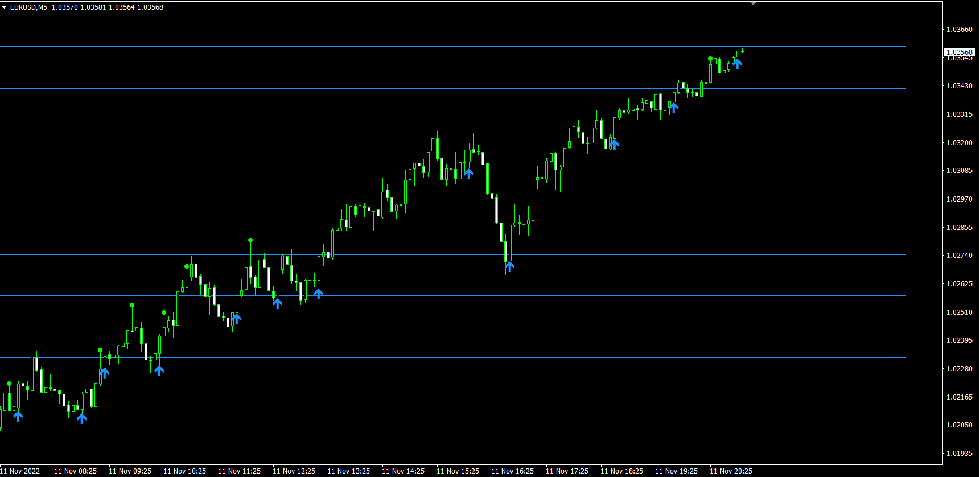Click the 1.02625 price scale label

[960, 284]
